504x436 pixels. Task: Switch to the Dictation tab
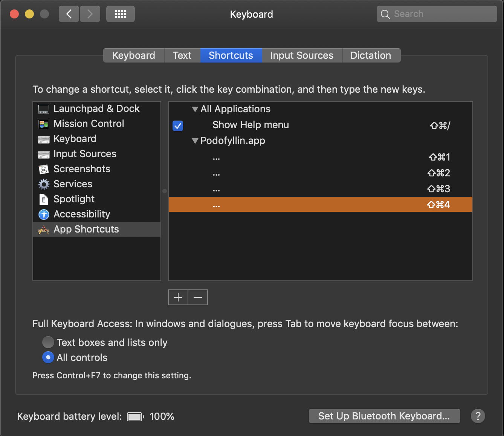[371, 55]
